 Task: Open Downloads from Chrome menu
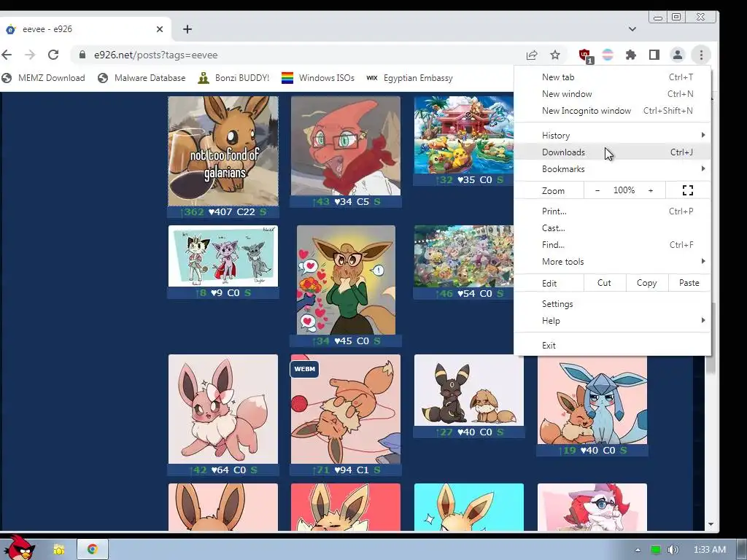coord(612,152)
